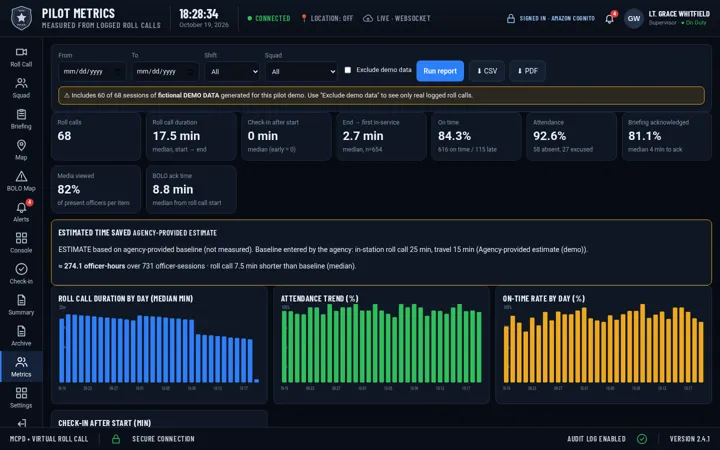Click the police badge logo

tap(21, 18)
